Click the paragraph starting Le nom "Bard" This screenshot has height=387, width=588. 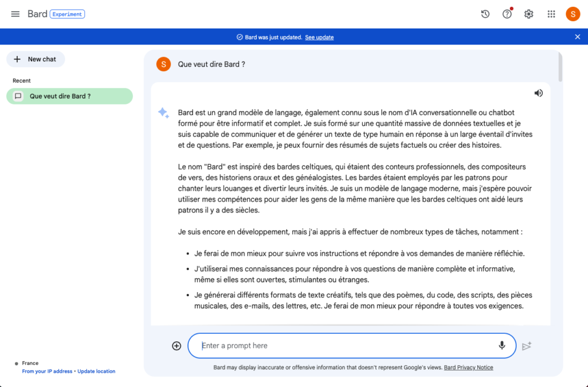pos(355,188)
